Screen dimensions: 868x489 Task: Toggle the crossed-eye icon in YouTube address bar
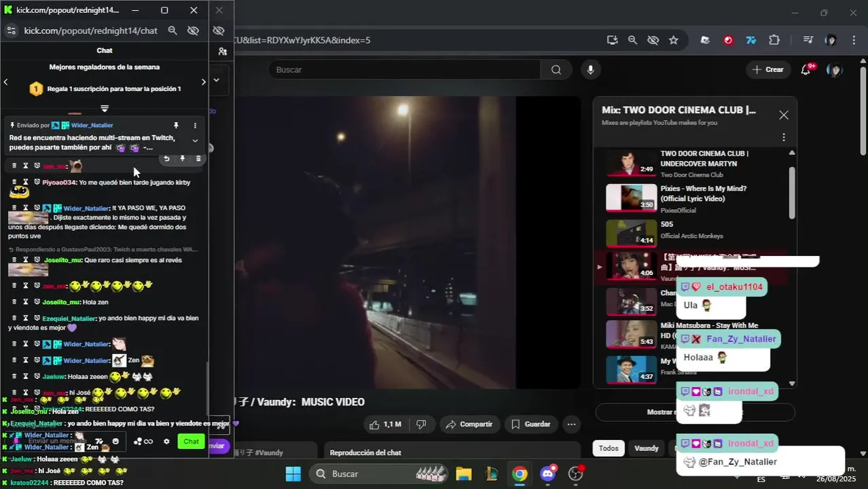pyautogui.click(x=653, y=40)
